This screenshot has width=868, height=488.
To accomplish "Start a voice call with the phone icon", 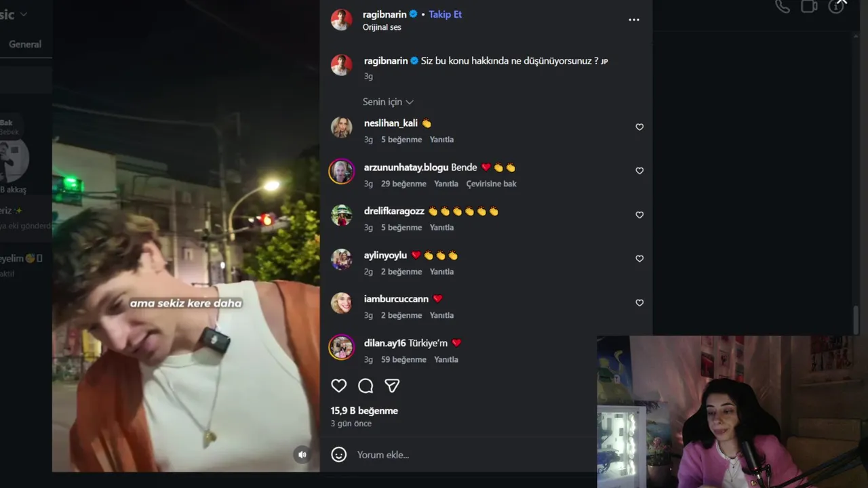I will [783, 6].
